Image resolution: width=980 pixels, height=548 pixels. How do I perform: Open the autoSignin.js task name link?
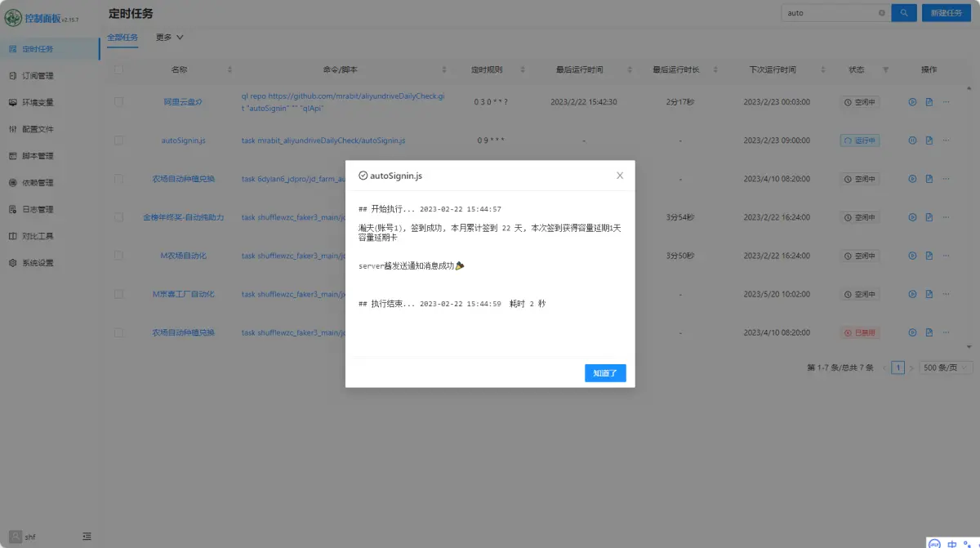click(x=183, y=140)
